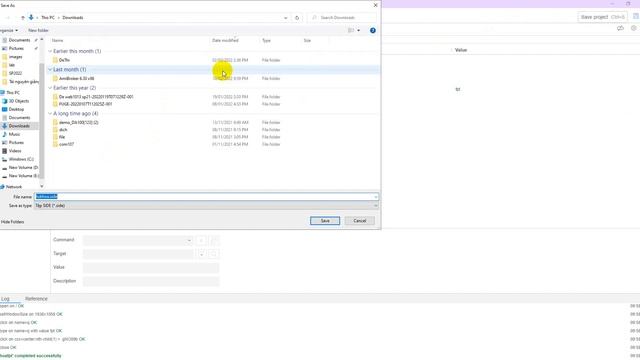Open the Command dropdown in Selenium IDE

189,240
